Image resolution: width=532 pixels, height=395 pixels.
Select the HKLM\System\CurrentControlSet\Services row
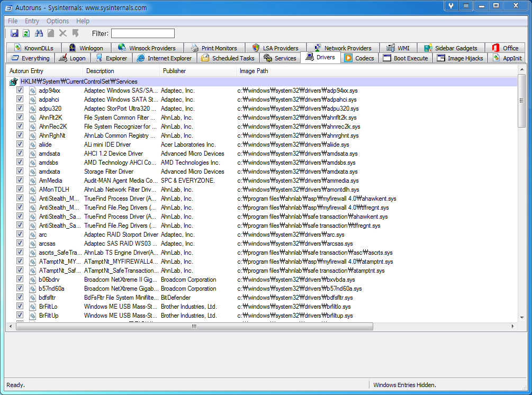pyautogui.click(x=262, y=82)
